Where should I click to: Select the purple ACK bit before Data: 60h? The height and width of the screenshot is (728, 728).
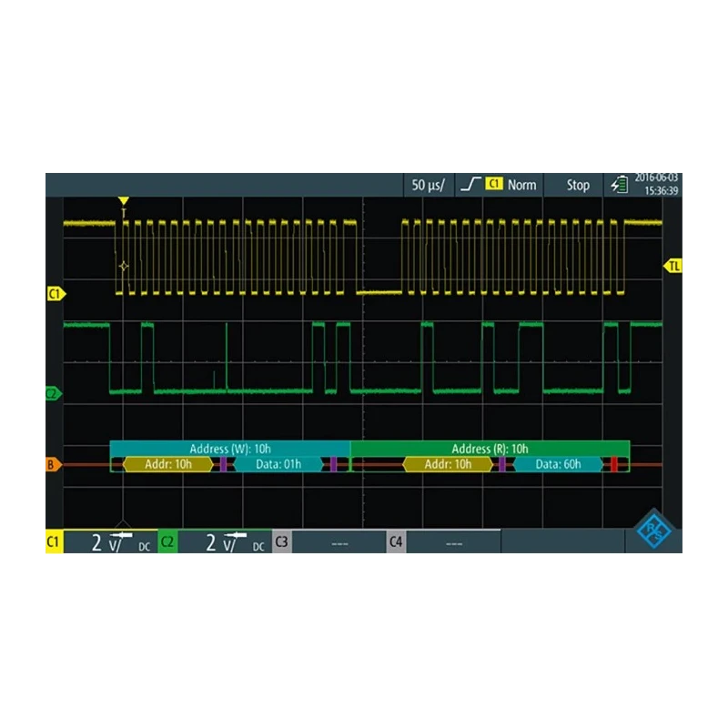click(x=502, y=464)
